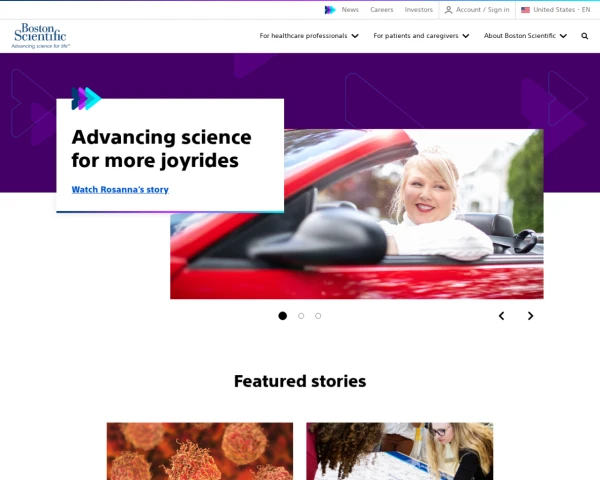Open the orange cells featured story image
The height and width of the screenshot is (480, 600).
click(200, 451)
